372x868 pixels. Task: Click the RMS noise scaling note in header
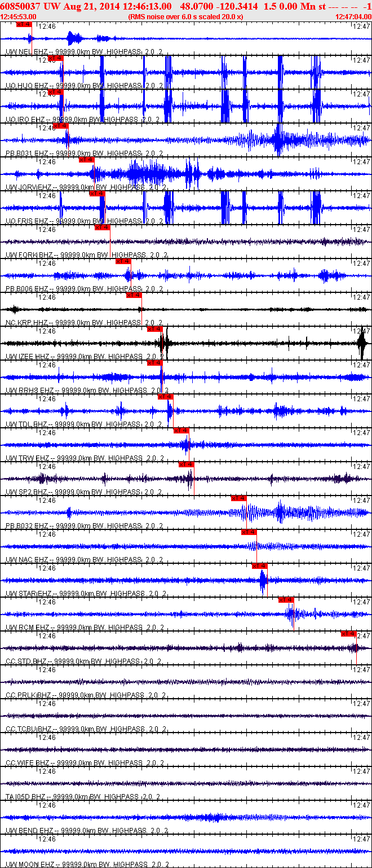[185, 16]
